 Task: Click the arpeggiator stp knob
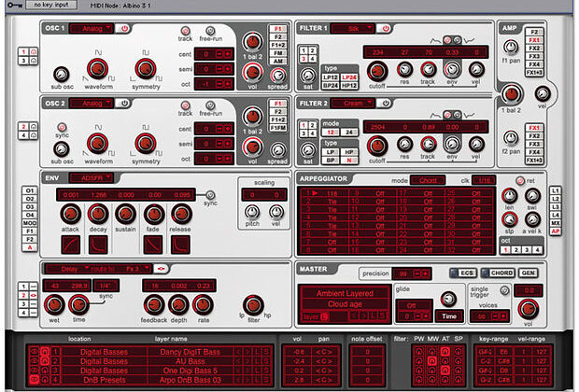[x=509, y=219]
